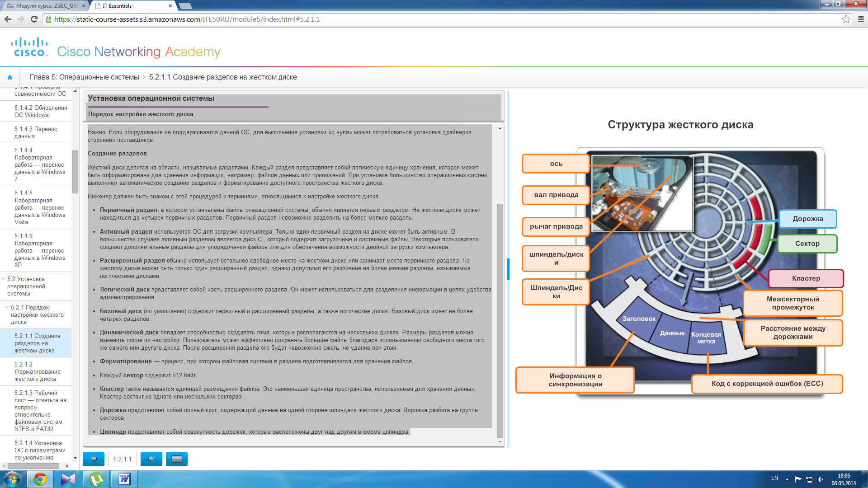Reload the page with the refresh icon
868x488 pixels.
coord(34,19)
